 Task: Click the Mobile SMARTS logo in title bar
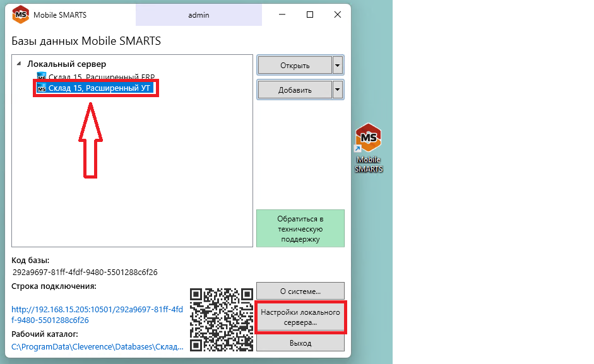coord(20,15)
